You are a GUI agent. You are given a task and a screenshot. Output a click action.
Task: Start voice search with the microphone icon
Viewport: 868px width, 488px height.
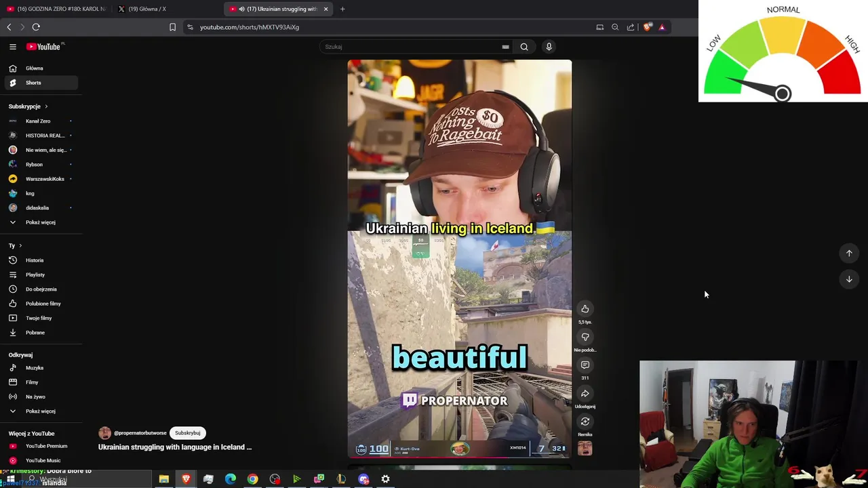point(549,47)
